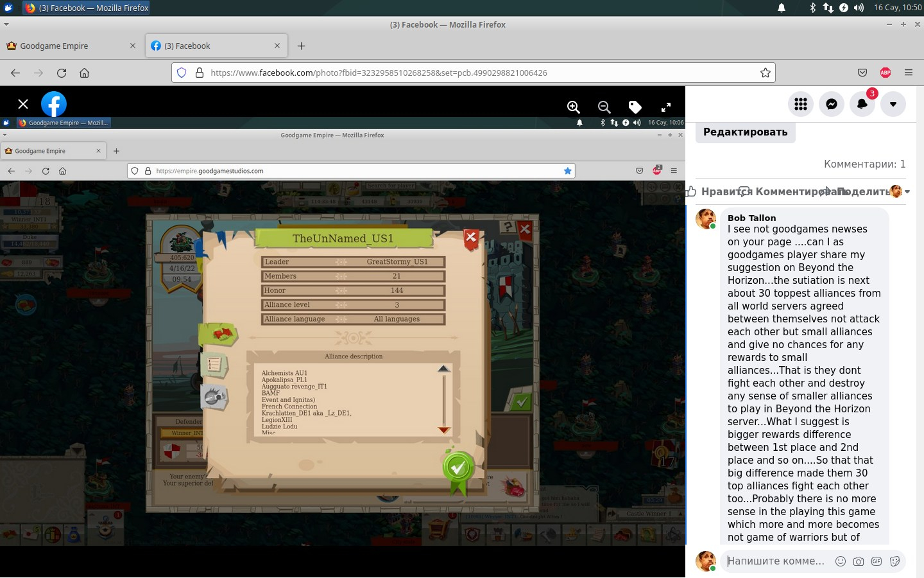This screenshot has width=924, height=578.
Task: Open Bob Tallon's profile name link
Action: tap(751, 218)
